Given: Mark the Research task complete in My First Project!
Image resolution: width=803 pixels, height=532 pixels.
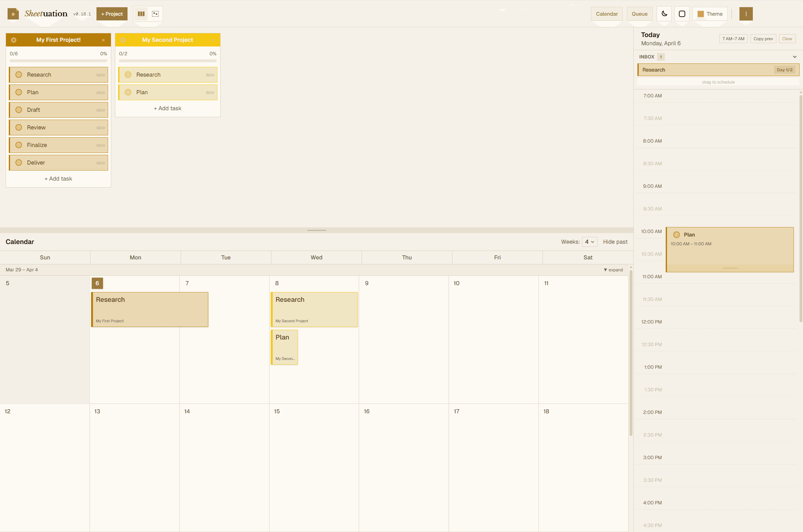Looking at the screenshot, I should click(19, 75).
